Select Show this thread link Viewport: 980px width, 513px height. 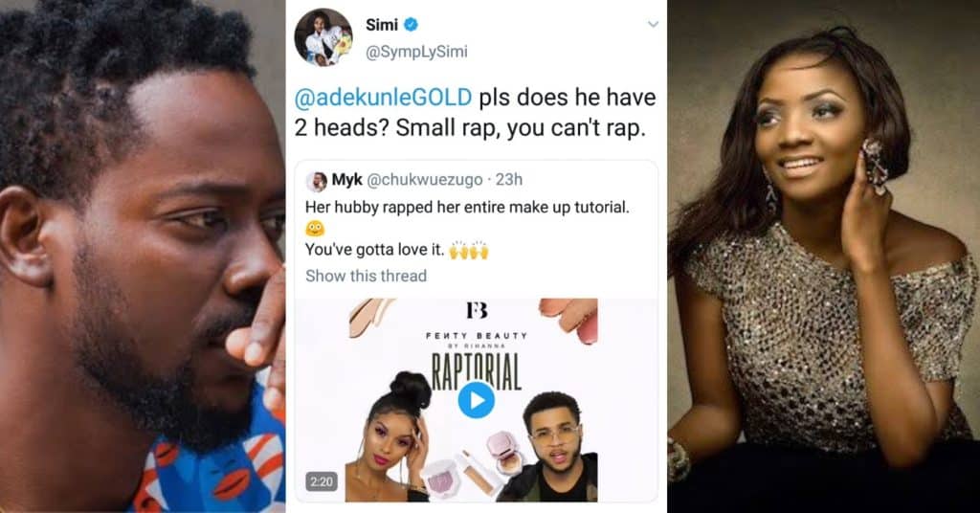pos(367,276)
